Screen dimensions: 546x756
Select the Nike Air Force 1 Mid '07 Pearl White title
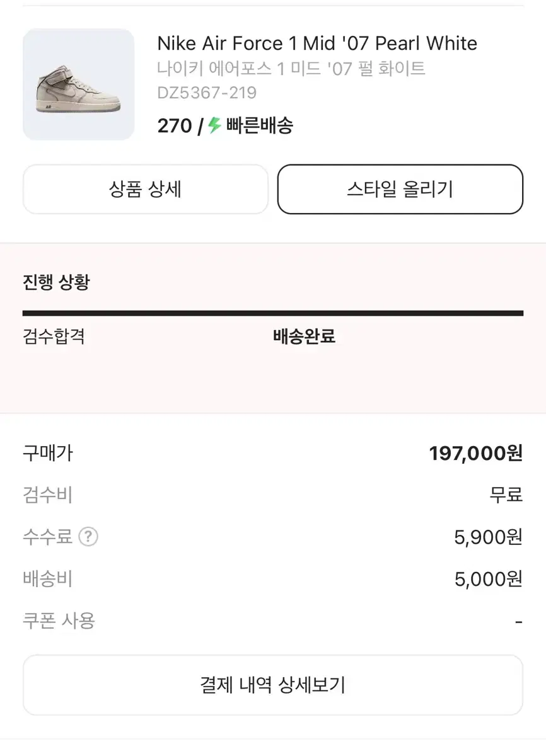click(x=317, y=43)
